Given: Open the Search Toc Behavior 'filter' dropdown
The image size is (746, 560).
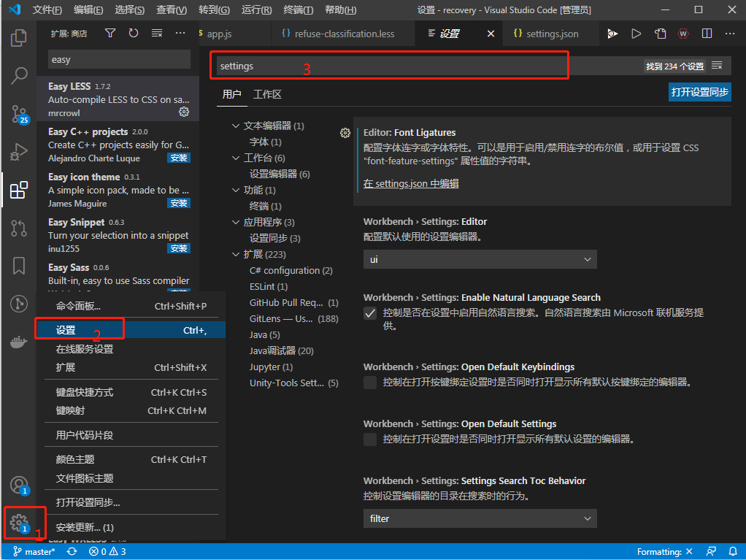Looking at the screenshot, I should [x=480, y=518].
